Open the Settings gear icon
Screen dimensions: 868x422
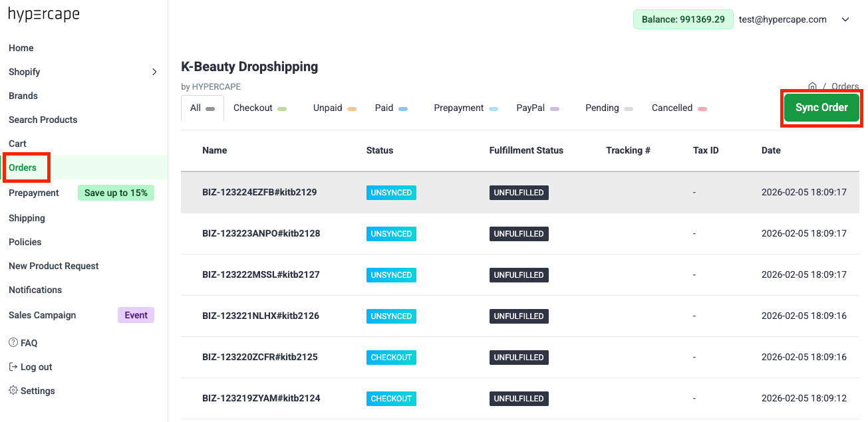12,391
